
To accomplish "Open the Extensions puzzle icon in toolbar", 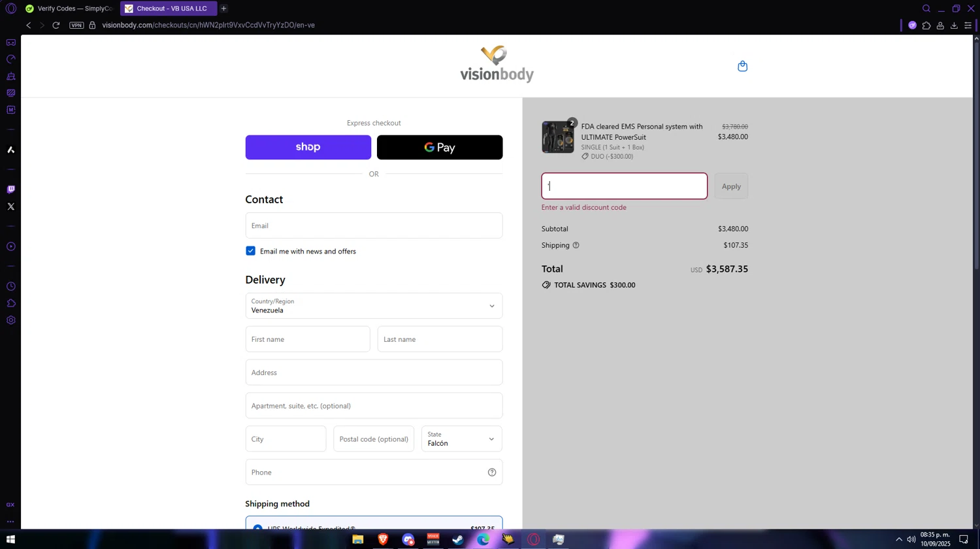I will [926, 25].
